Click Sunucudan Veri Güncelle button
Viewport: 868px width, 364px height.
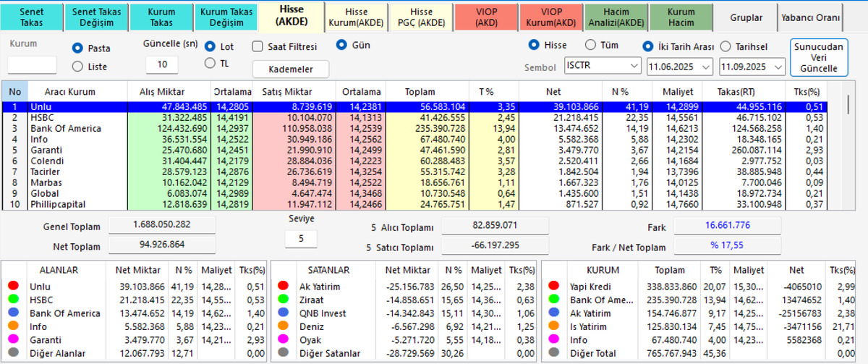[x=818, y=57]
